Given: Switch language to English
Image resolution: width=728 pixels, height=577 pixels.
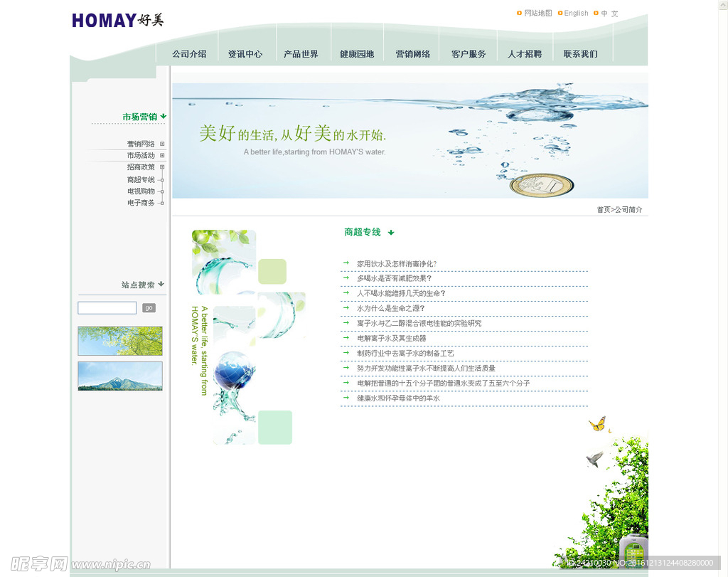Looking at the screenshot, I should coord(576,13).
